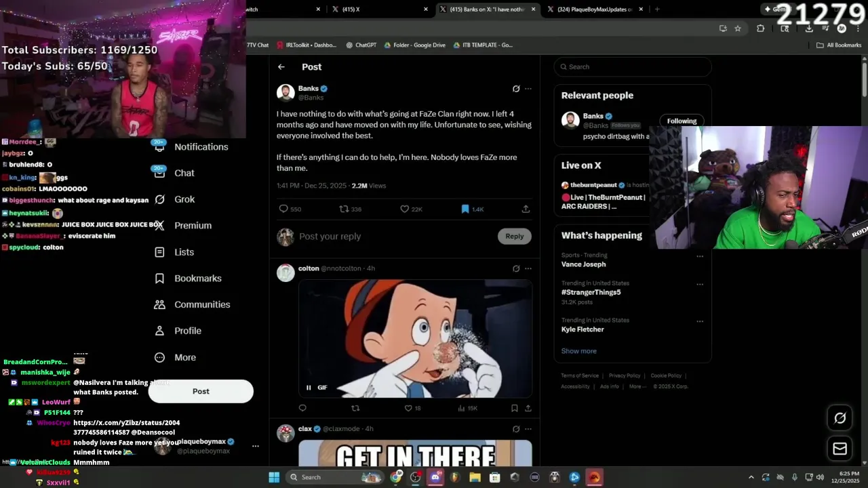Open Lists in the X sidebar

point(174,252)
